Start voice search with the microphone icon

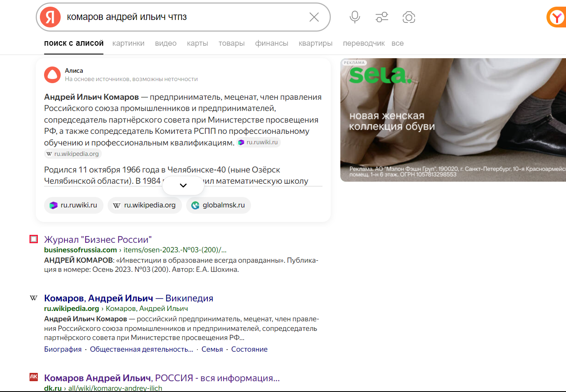pos(354,17)
